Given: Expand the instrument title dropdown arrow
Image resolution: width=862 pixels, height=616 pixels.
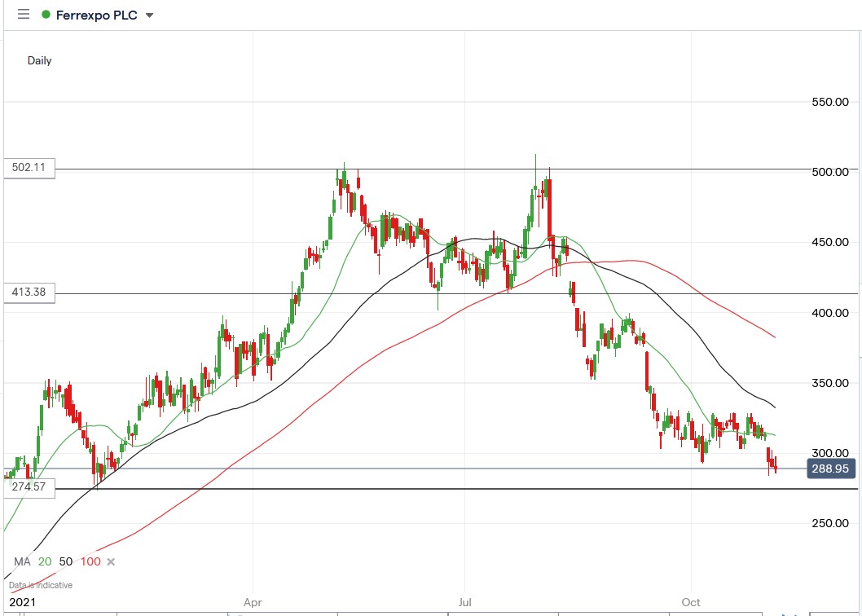Looking at the screenshot, I should coord(149,15).
